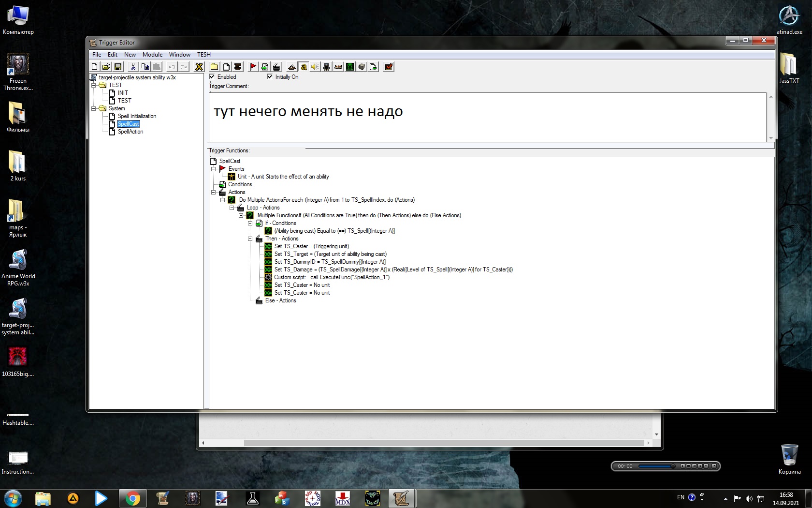Click inside the Trigger Comment text field

tap(488, 117)
